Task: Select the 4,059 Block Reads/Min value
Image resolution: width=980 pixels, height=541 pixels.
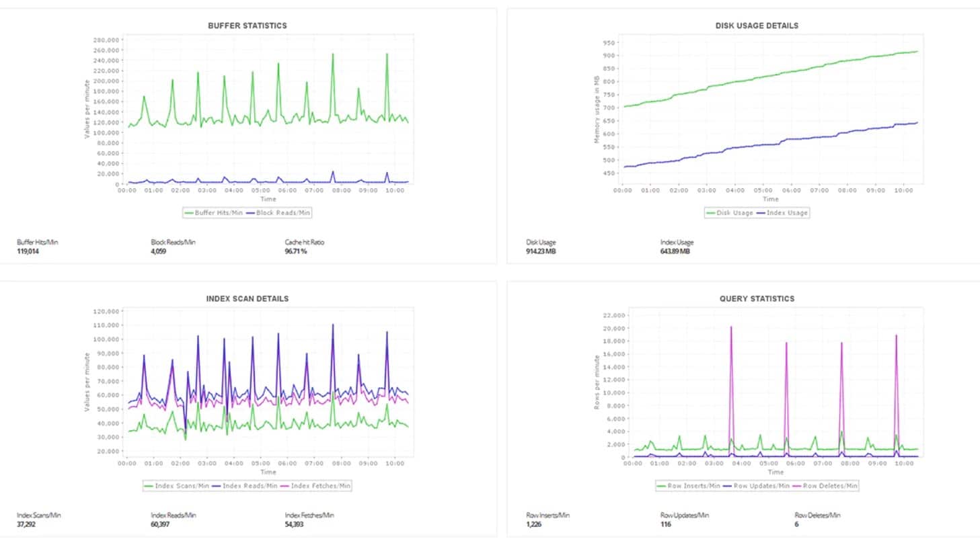Action: [x=159, y=251]
